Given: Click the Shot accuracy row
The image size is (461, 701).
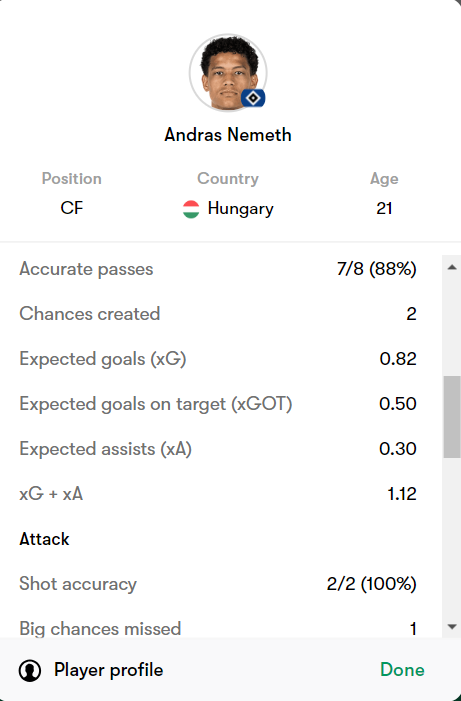Looking at the screenshot, I should click(218, 584).
